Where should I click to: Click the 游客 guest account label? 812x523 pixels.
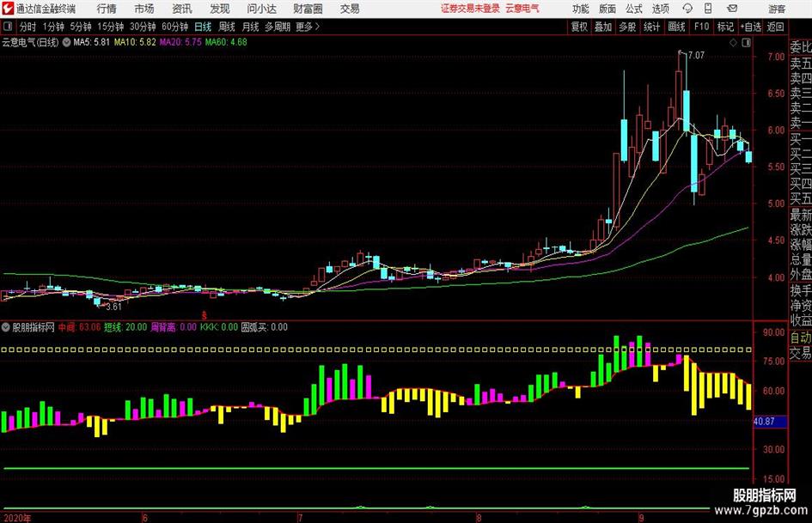click(777, 9)
